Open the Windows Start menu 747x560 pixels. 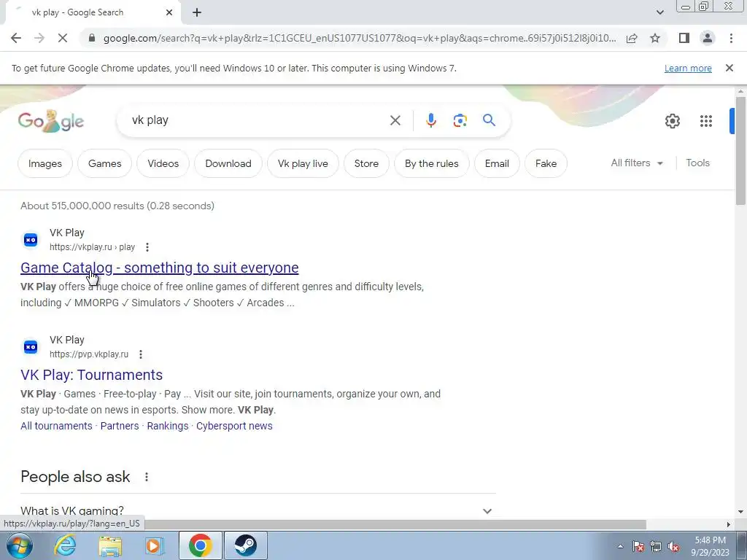(20, 545)
